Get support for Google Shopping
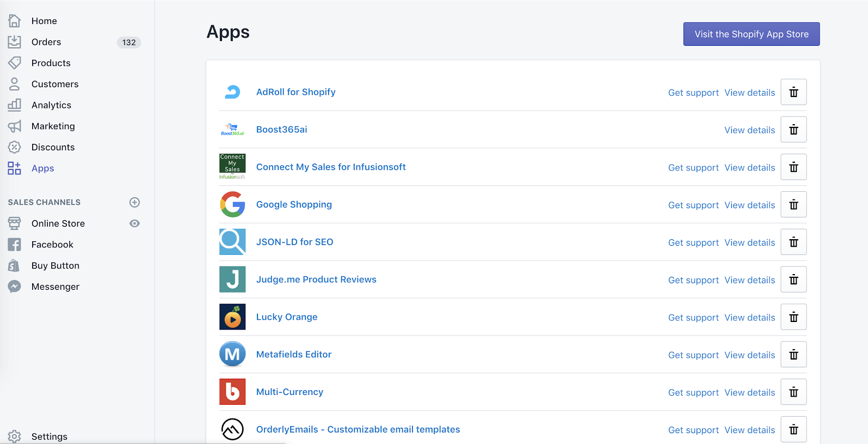Viewport: 868px width, 444px height. pyautogui.click(x=693, y=205)
